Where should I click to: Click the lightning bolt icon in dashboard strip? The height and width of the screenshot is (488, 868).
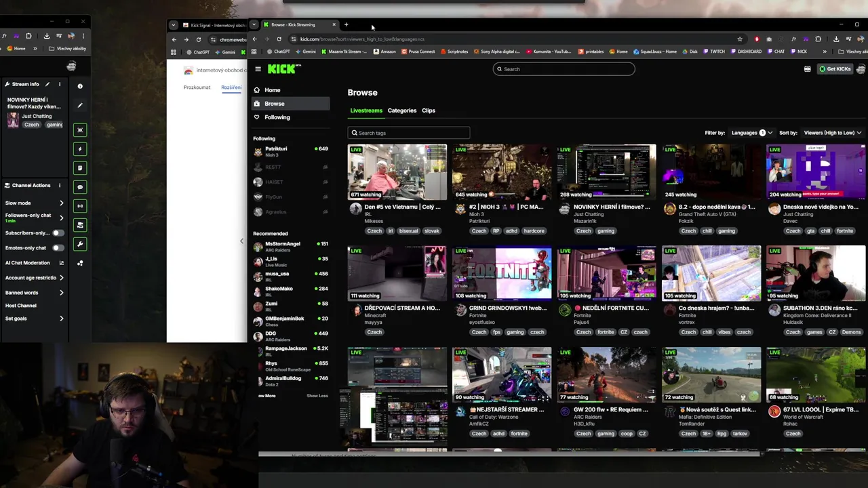click(x=80, y=149)
